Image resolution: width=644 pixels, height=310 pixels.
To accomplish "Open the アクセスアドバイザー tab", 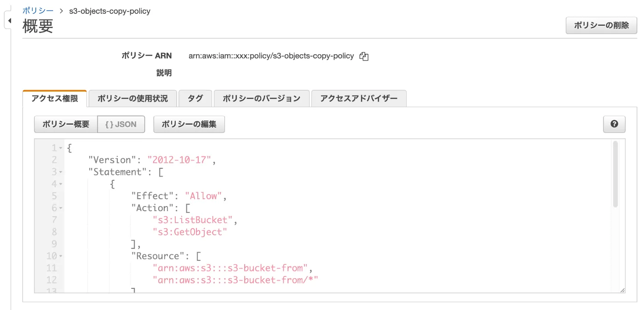I will pos(359,98).
